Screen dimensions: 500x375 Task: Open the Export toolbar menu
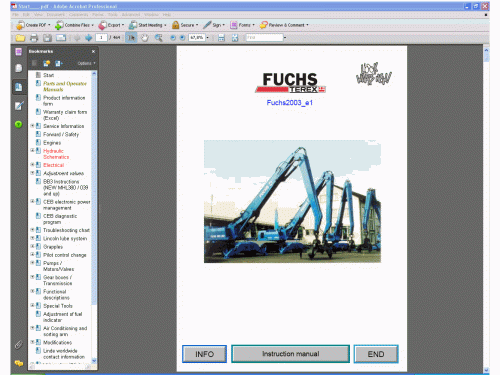click(111, 25)
